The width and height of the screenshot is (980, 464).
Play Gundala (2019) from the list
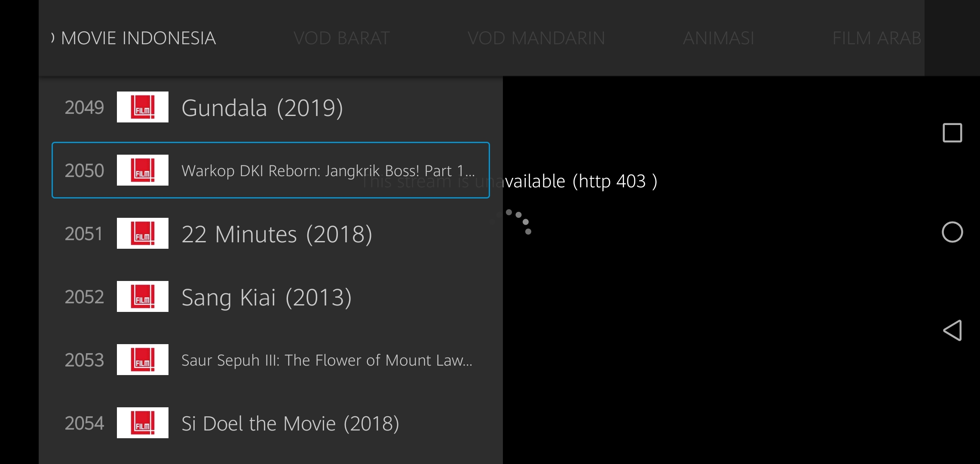pos(262,107)
